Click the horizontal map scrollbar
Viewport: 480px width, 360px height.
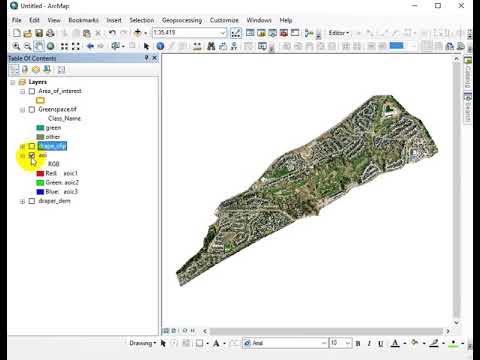tap(326, 331)
